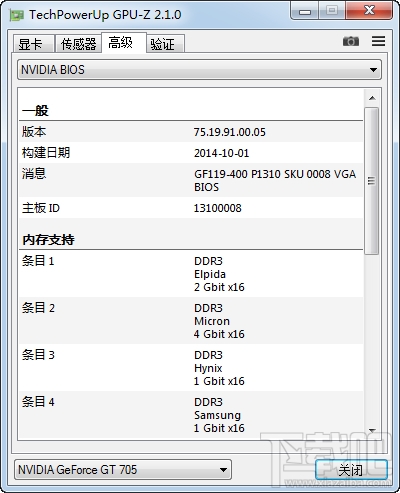Click the Hynix memory vendor text

click(208, 368)
